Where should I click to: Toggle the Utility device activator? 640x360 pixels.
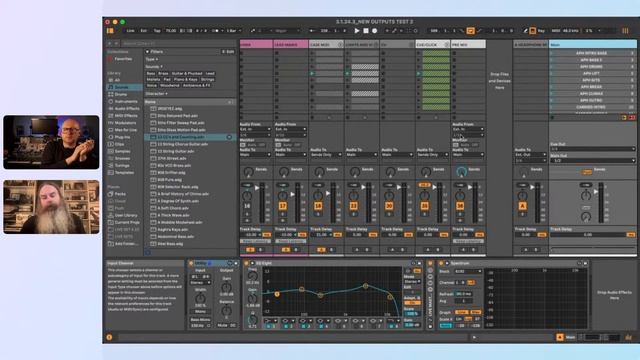191,263
